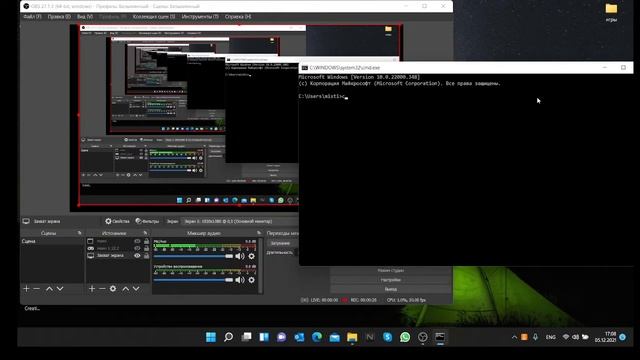This screenshot has height=360, width=640.
Task: Open the Коллекция сцен menu
Action: (x=154, y=17)
